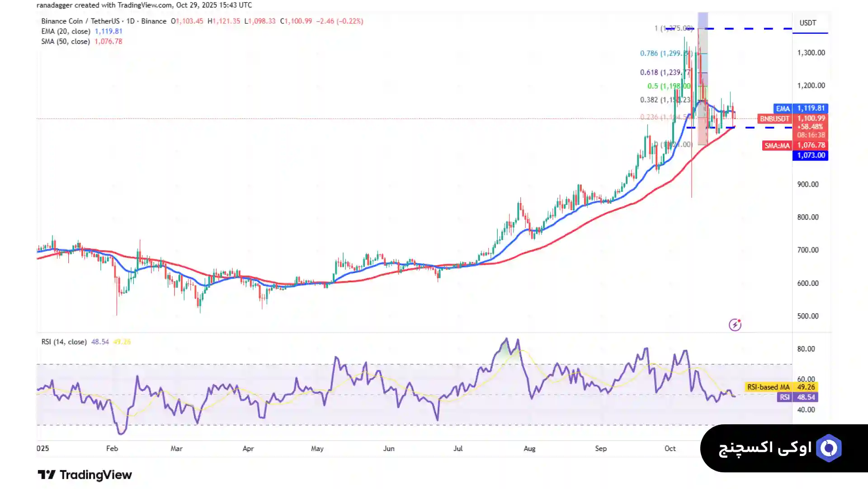Click the 1D interval in chart title

click(x=130, y=21)
